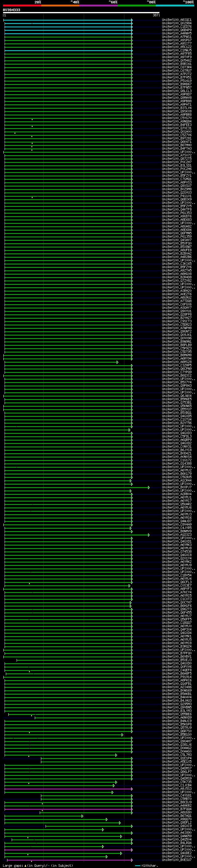Select hit label UniRef100_O74538
This screenshot has width=197, height=868.
177,552
